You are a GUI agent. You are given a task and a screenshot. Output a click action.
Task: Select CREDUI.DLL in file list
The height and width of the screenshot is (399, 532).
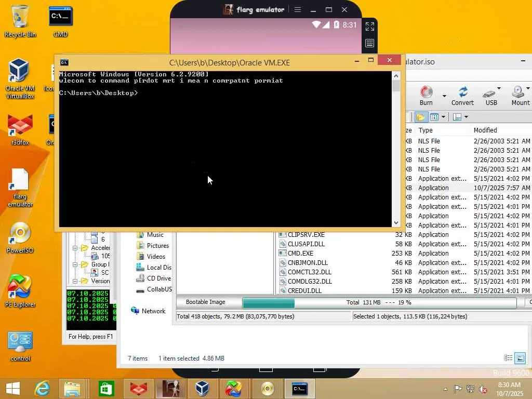coord(304,290)
